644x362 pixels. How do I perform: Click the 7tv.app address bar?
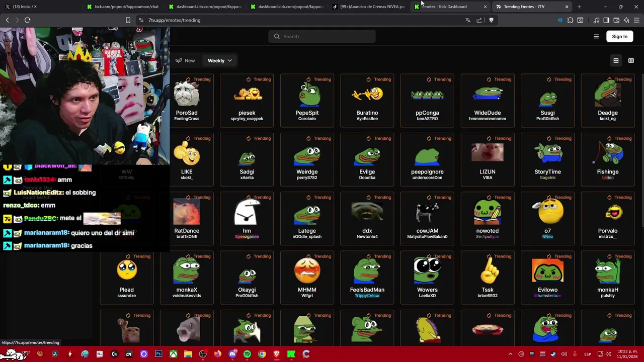[x=302, y=20]
